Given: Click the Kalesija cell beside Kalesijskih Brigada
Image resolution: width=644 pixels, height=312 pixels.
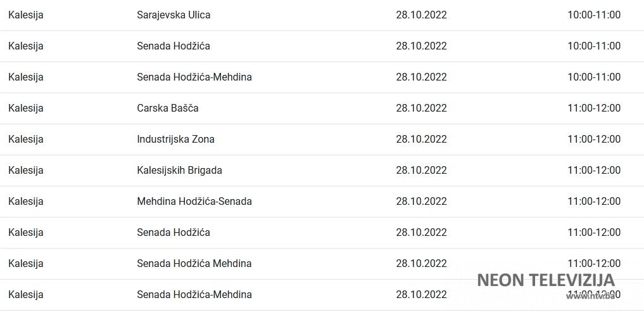Looking at the screenshot, I should point(26,170).
